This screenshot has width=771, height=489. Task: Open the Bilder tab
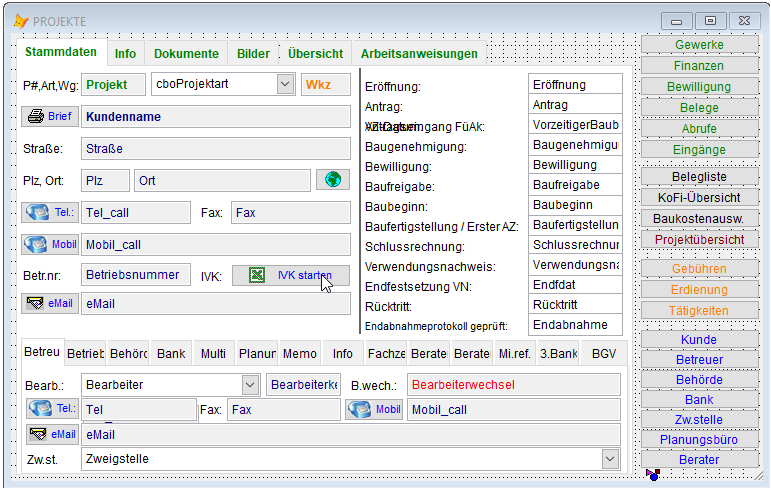tap(253, 54)
